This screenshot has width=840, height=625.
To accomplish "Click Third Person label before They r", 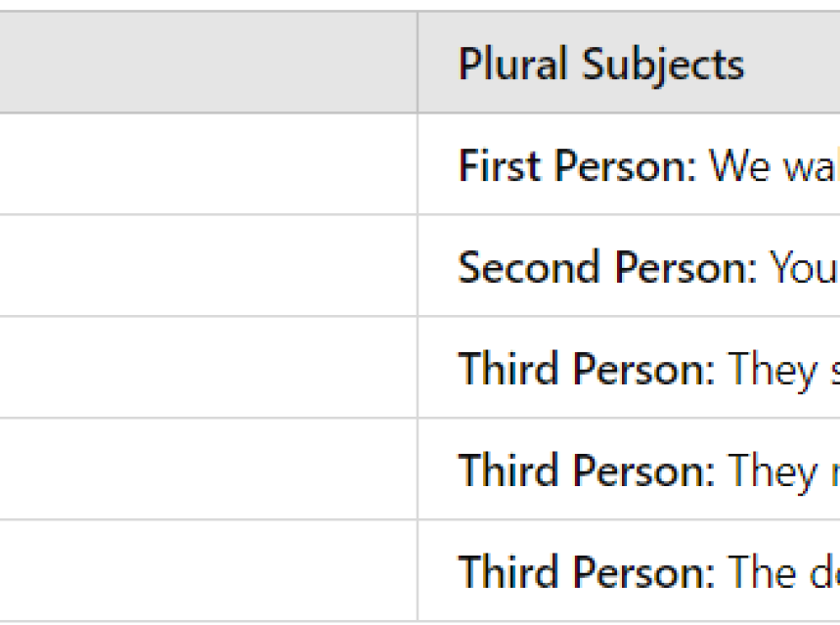I will pos(587,470).
